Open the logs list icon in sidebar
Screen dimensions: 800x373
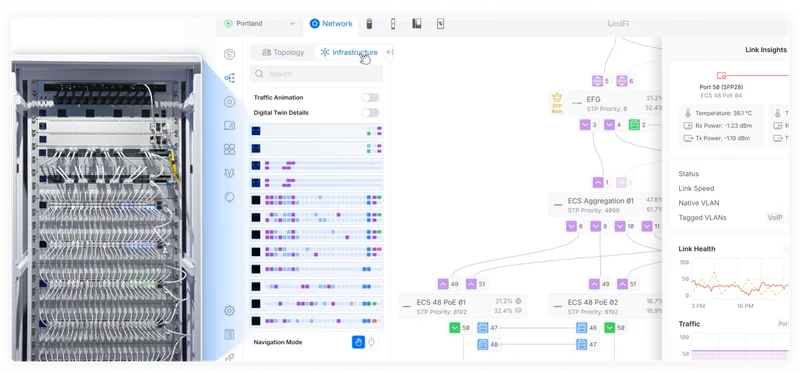click(x=230, y=335)
